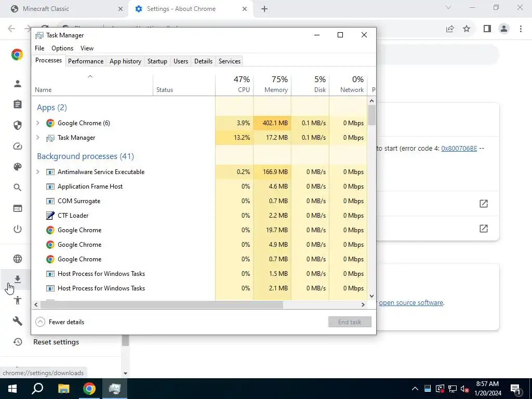Open Downloads icon in Chrome settings sidebar
This screenshot has width=532, height=399.
click(18, 279)
